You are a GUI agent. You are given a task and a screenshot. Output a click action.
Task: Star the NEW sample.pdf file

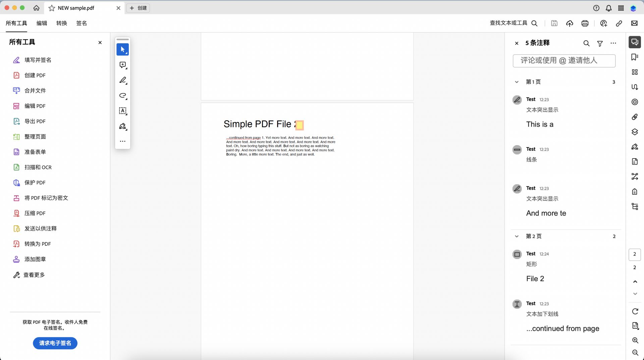click(x=52, y=8)
